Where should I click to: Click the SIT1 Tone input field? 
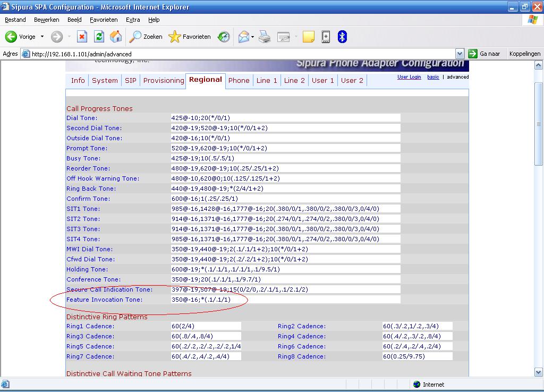tap(285, 209)
